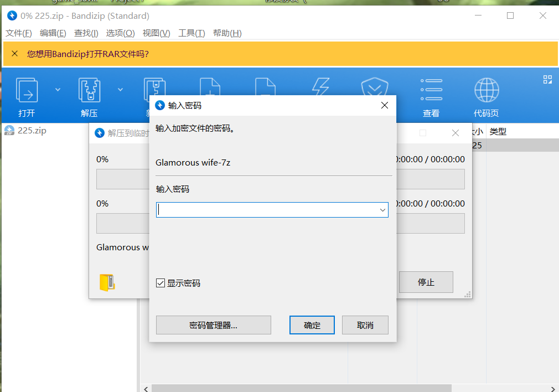Viewport: 559px width, 392px height.
Task: Click the Codepage globe icon
Action: tap(486, 90)
